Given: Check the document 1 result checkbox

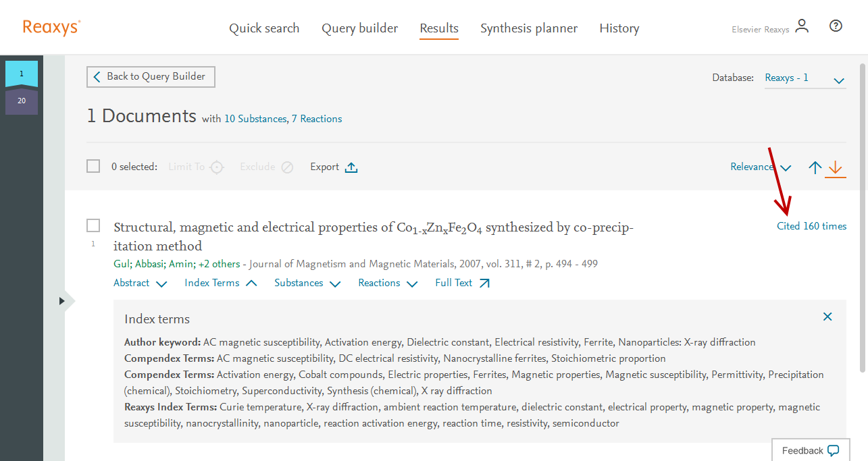Looking at the screenshot, I should coord(93,225).
